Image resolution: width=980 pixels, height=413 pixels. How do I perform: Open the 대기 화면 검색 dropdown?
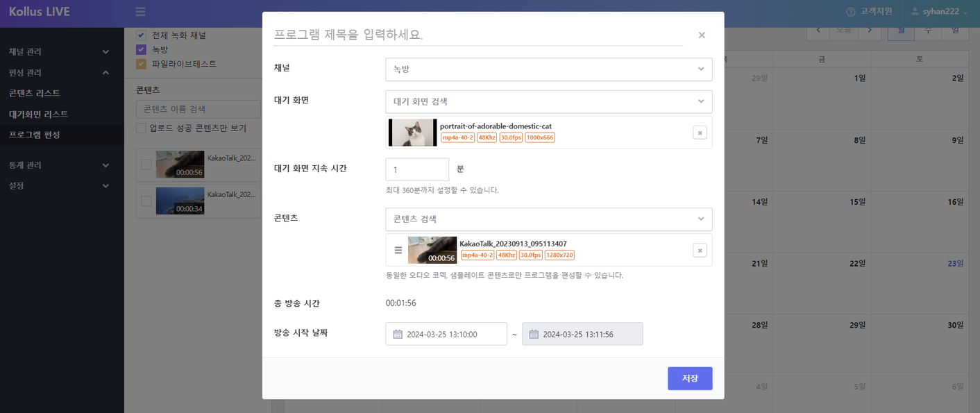tap(548, 101)
